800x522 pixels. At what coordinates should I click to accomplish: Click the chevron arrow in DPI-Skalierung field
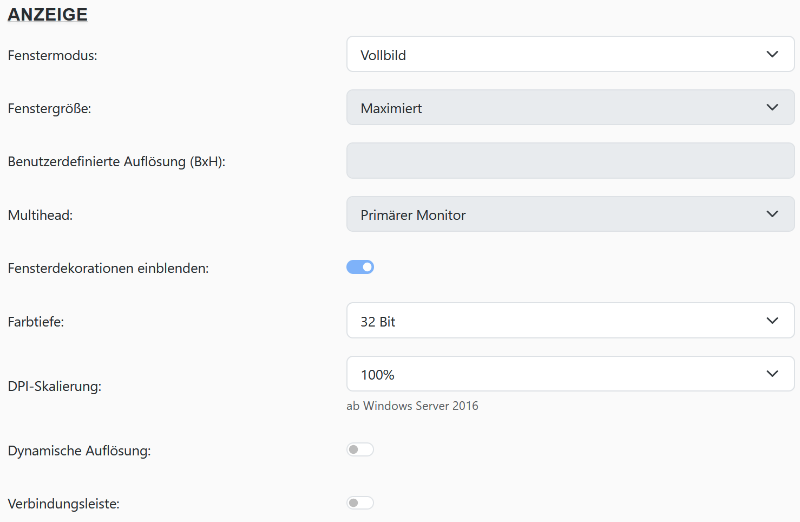click(x=772, y=374)
